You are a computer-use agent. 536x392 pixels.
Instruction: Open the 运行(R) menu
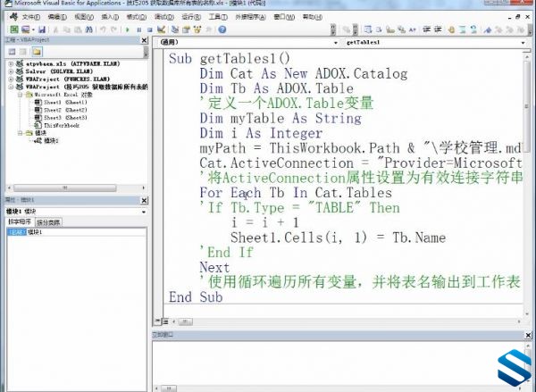pos(191,17)
